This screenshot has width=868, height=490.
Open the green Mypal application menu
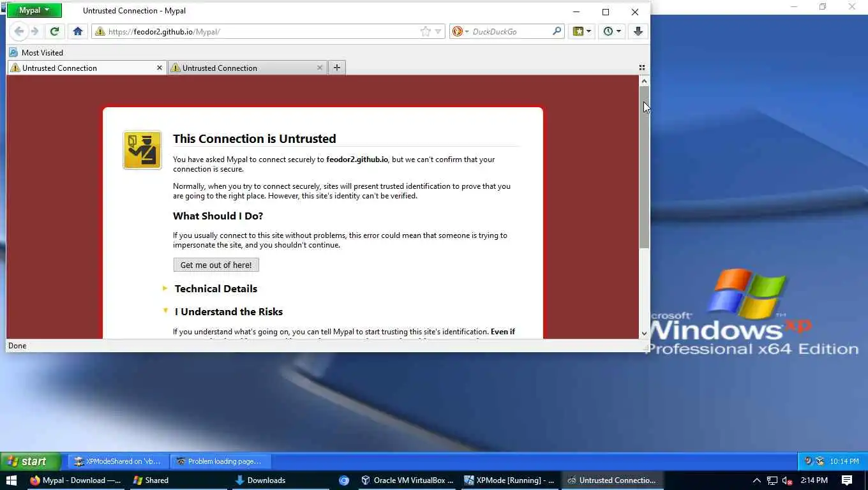(34, 10)
